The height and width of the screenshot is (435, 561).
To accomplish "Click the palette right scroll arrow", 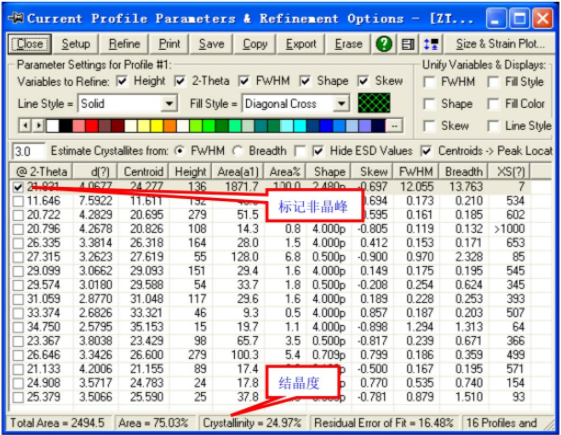I will click(x=38, y=126).
